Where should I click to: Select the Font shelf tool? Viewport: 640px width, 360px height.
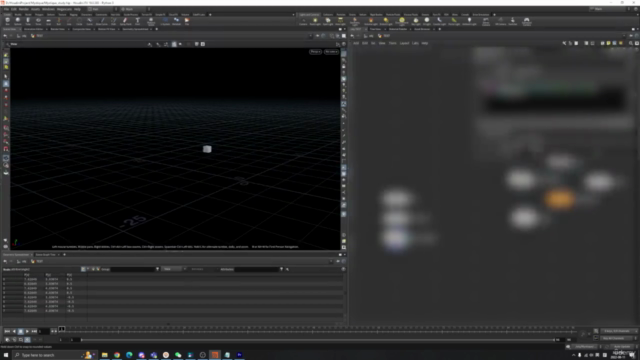point(138,21)
